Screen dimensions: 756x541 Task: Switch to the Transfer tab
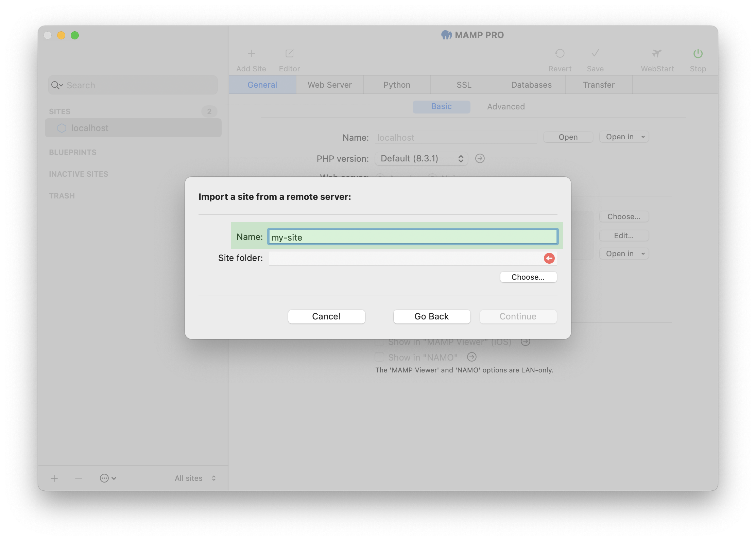click(599, 85)
